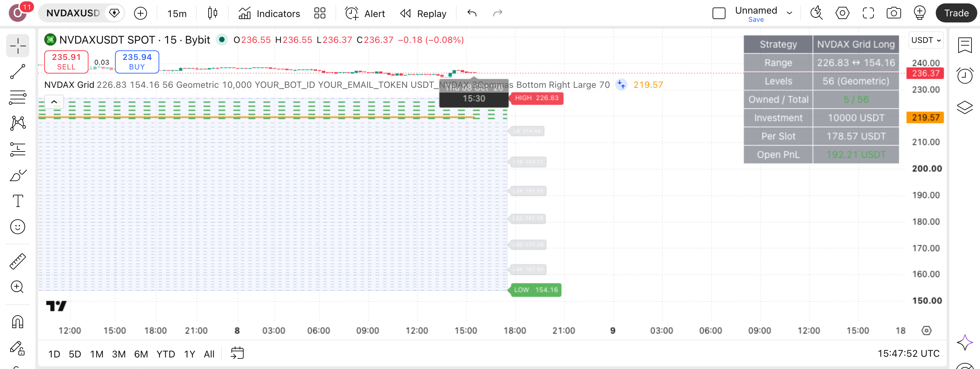The width and height of the screenshot is (980, 369).
Task: Toggle lock all drawing tools
Action: pos(17,348)
